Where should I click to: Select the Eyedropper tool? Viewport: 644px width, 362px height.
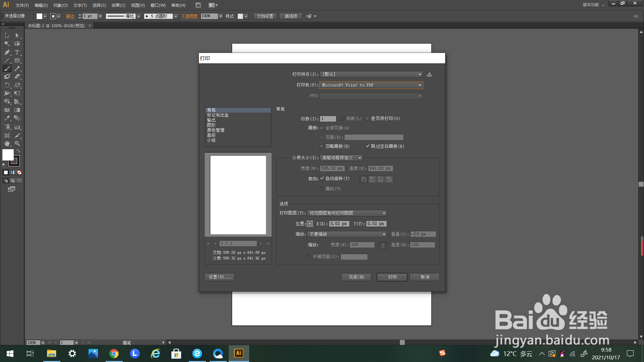(7, 118)
